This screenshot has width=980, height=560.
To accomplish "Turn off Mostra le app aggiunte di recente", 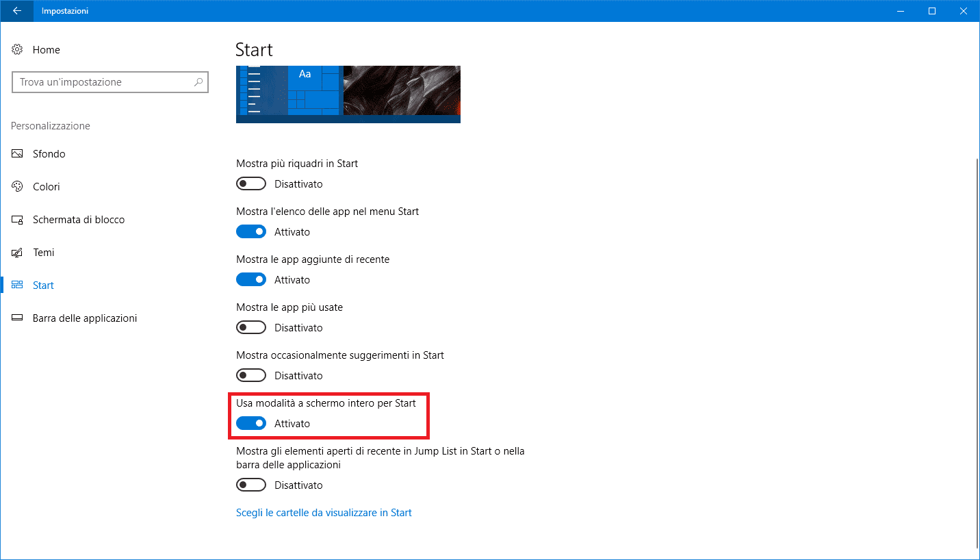I will pyautogui.click(x=251, y=280).
